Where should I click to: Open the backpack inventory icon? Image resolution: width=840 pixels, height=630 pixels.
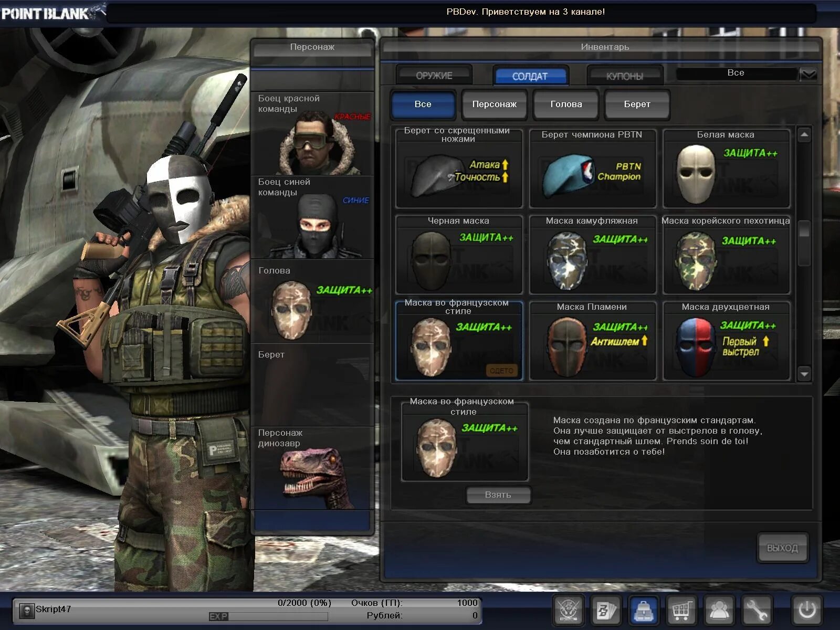644,611
